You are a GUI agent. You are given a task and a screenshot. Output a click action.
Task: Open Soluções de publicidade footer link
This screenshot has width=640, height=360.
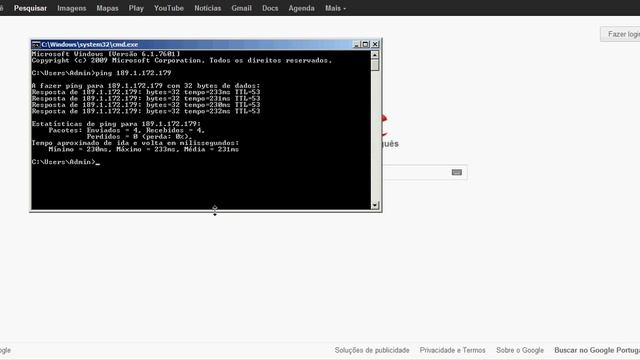click(x=372, y=350)
